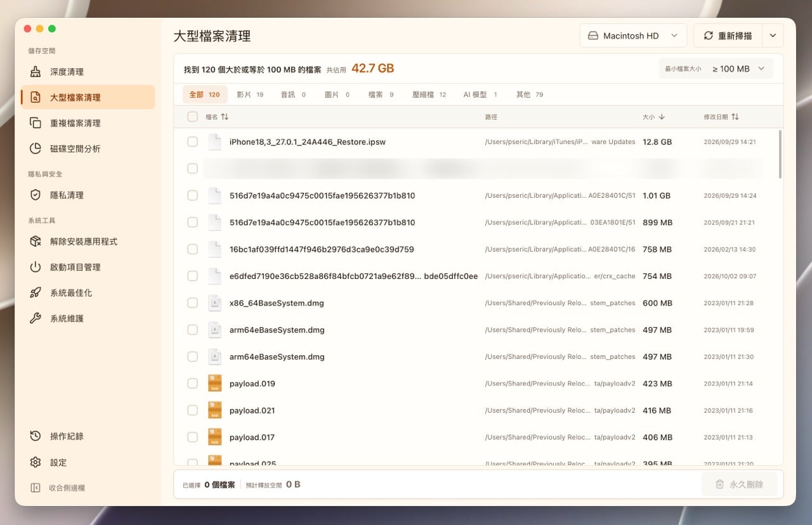
Task: Check the payload.019 checkbox
Action: point(192,384)
